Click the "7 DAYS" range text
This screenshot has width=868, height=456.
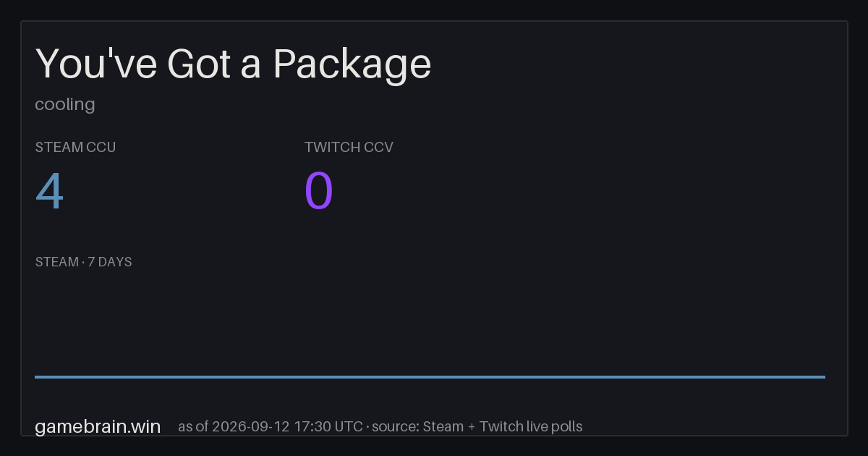pyautogui.click(x=110, y=262)
